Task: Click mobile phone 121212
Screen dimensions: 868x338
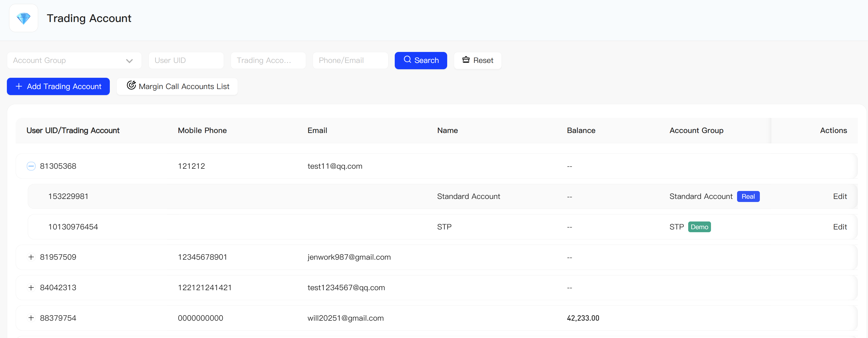Action: (191, 166)
